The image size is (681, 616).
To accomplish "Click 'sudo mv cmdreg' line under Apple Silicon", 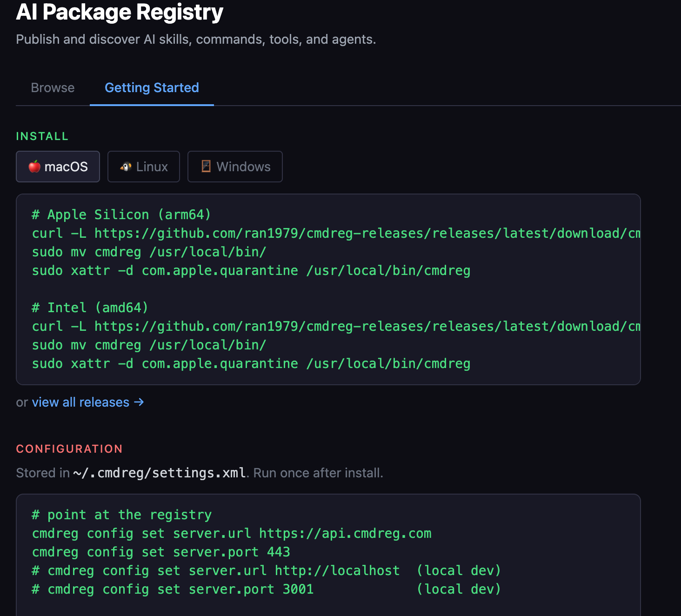I will pyautogui.click(x=149, y=252).
